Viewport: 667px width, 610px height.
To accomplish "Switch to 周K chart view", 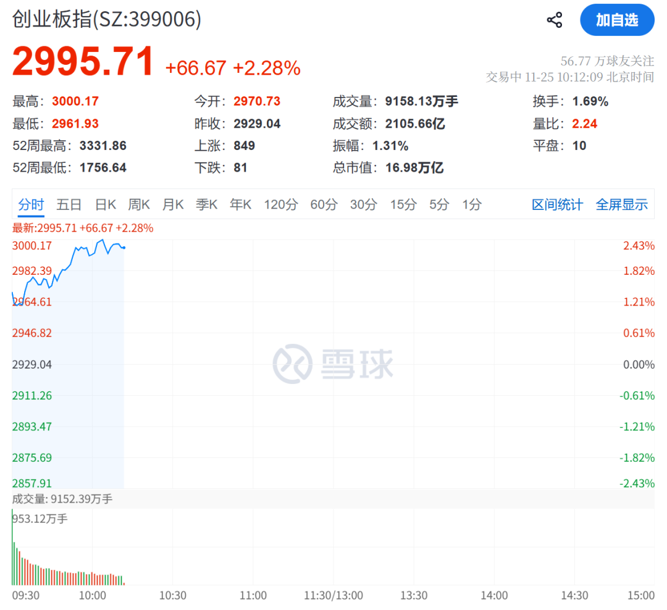I will coord(139,205).
